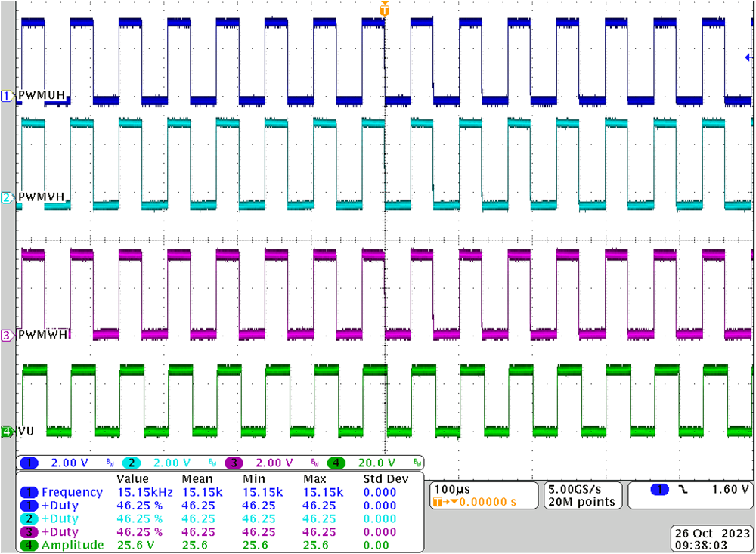This screenshot has height=554, width=756.
Task: Select the channel 1 badge icon
Action: coord(28,463)
